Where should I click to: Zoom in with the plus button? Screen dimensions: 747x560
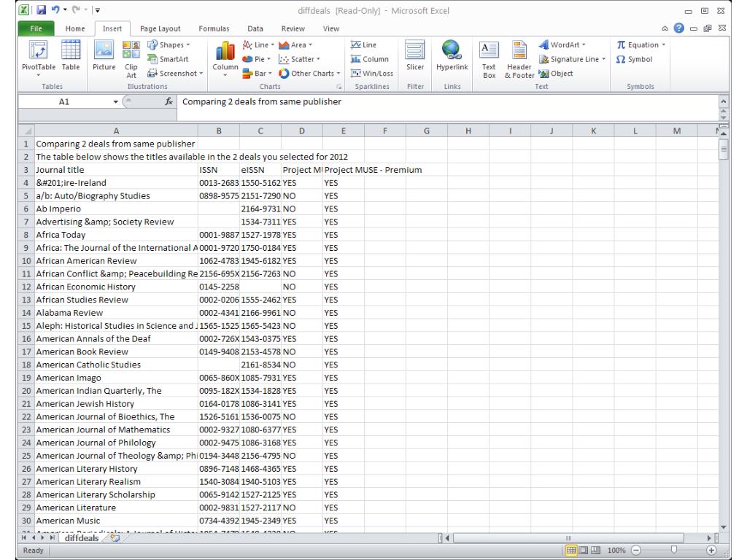711,550
